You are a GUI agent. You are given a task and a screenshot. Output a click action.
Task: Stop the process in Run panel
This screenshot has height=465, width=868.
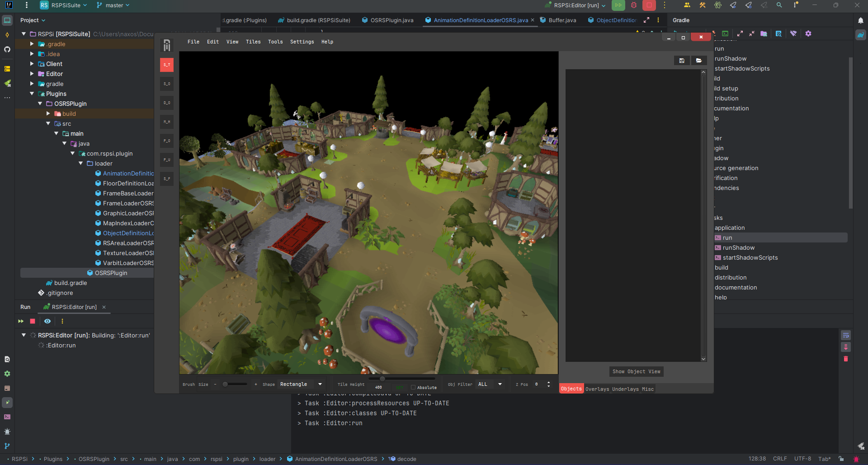(33, 321)
